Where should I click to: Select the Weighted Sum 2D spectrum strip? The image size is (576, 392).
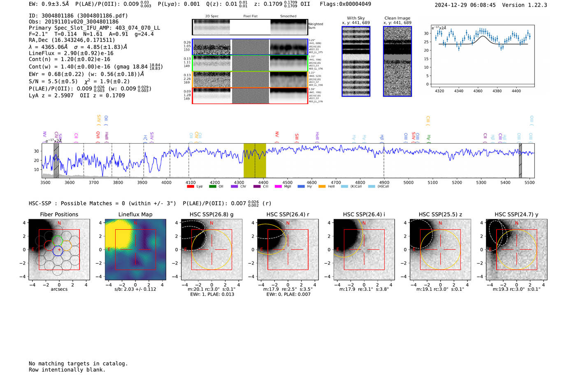click(250, 27)
